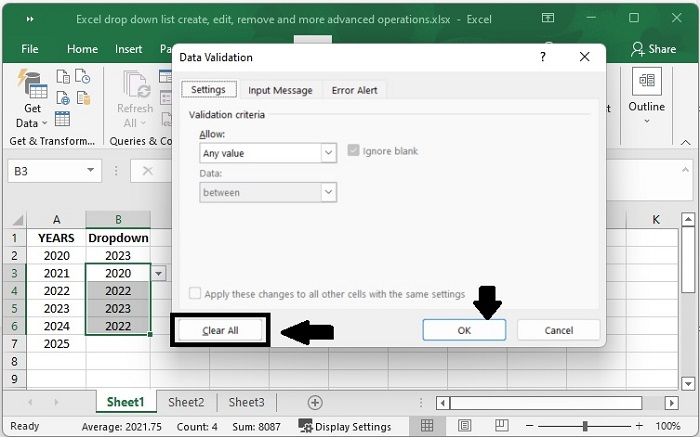700x437 pixels.
Task: Open the Outline group button
Action: pyautogui.click(x=646, y=96)
